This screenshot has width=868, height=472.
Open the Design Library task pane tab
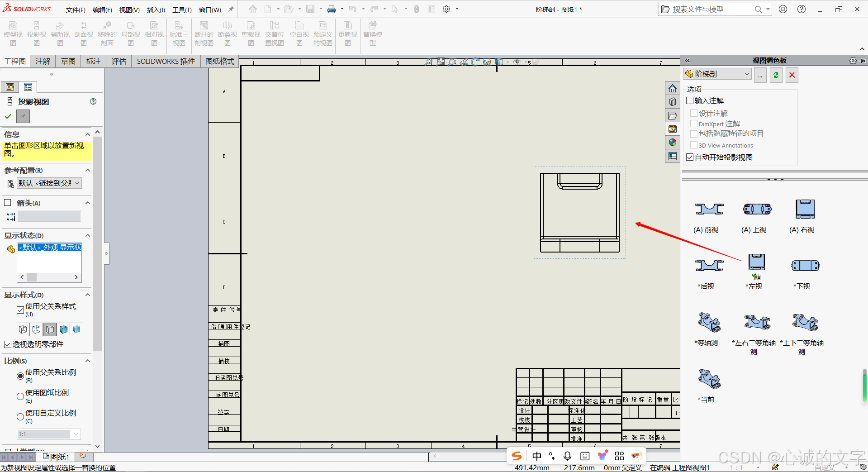(x=673, y=102)
